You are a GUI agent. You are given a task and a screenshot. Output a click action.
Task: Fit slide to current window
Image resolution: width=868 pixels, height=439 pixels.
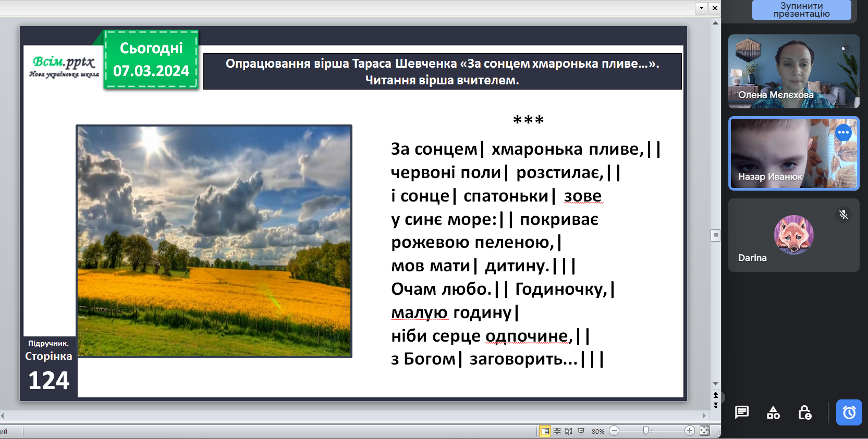point(704,431)
